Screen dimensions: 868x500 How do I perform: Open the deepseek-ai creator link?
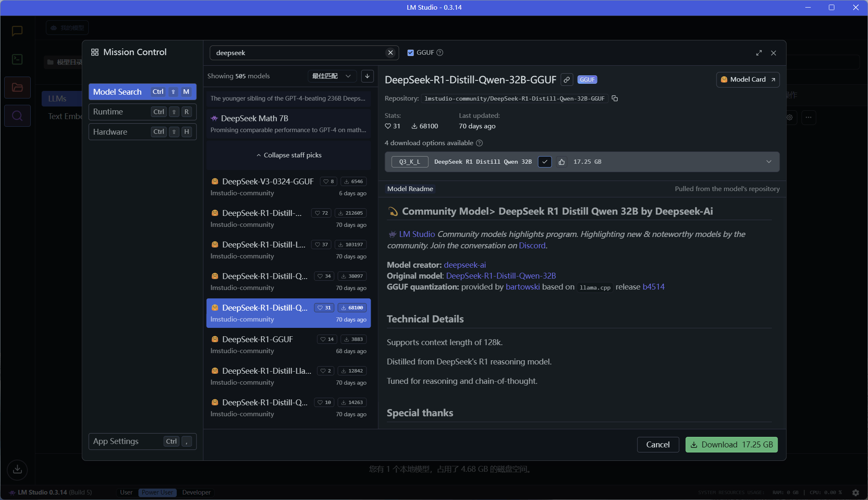465,265
